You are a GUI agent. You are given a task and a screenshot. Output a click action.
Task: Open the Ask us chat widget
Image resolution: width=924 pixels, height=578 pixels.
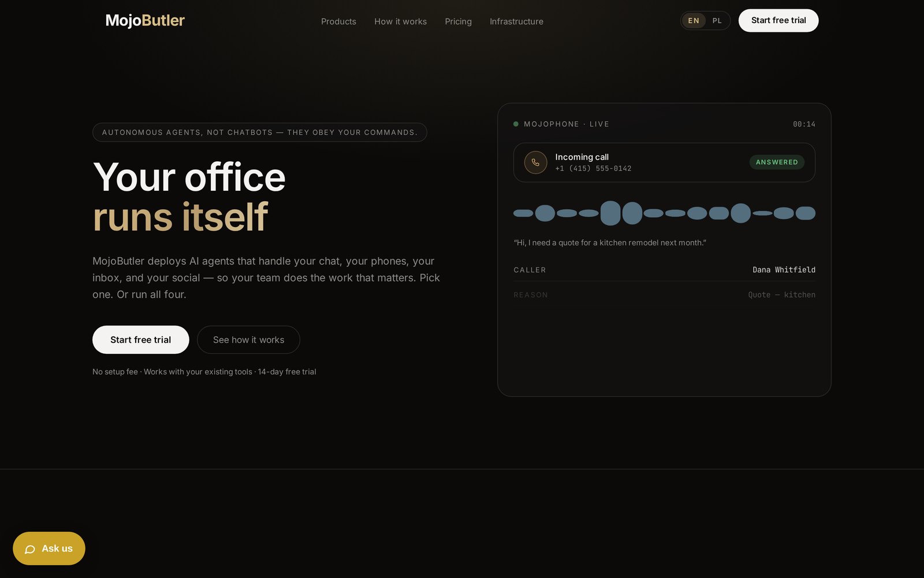pyautogui.click(x=49, y=549)
